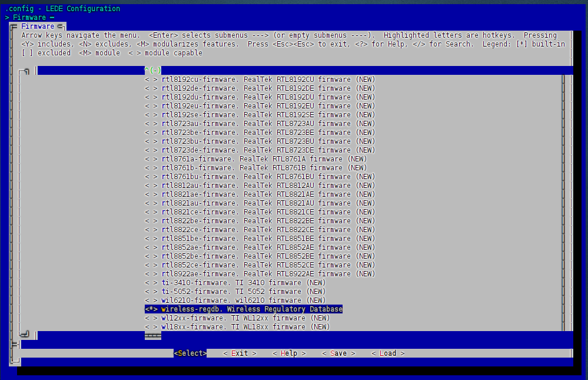The height and width of the screenshot is (380, 588).
Task: Select the rtl8852ce-firmware entry
Action: pyautogui.click(x=260, y=265)
